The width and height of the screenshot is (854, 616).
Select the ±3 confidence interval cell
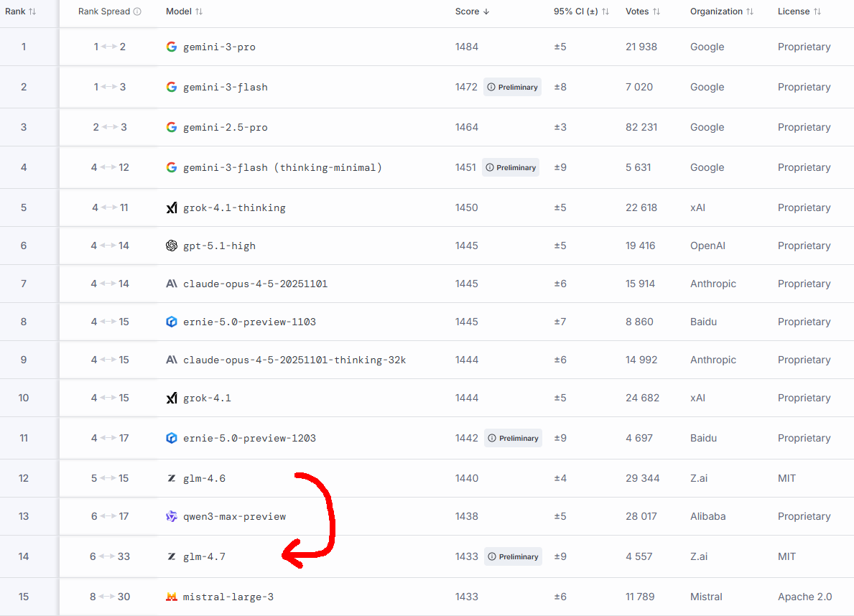tap(560, 127)
